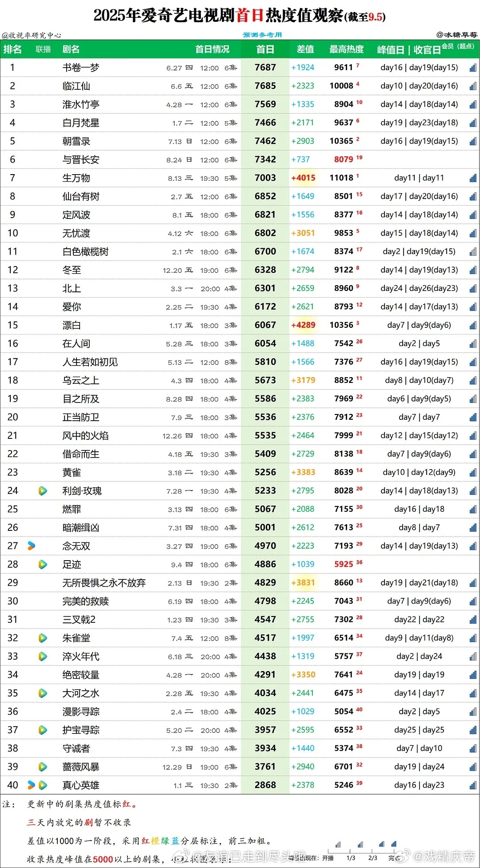480x868 pixels.
Task: Click the Tencent Video icon in 真心英雄 row
Action: pyautogui.click(x=43, y=785)
